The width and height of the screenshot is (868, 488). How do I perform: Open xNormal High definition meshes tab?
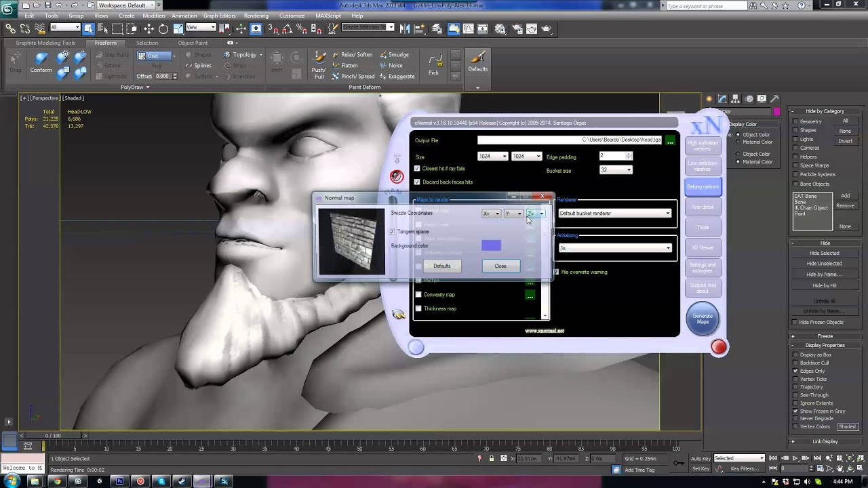coord(703,146)
